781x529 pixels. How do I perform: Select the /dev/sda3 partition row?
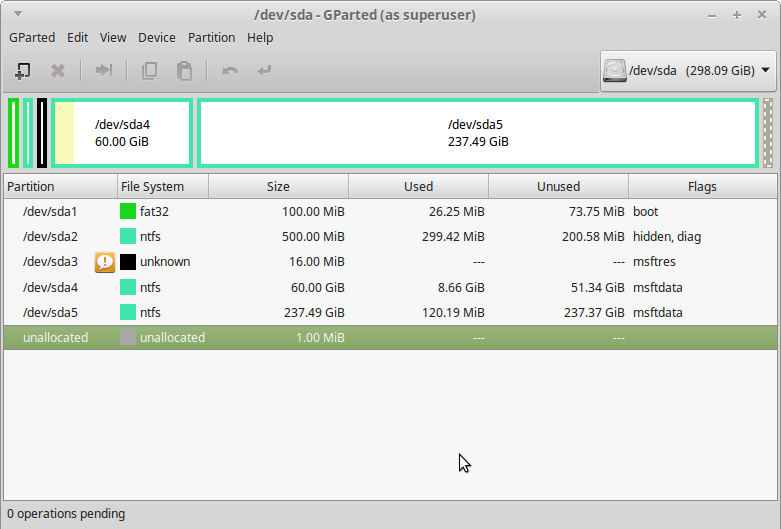(x=390, y=262)
